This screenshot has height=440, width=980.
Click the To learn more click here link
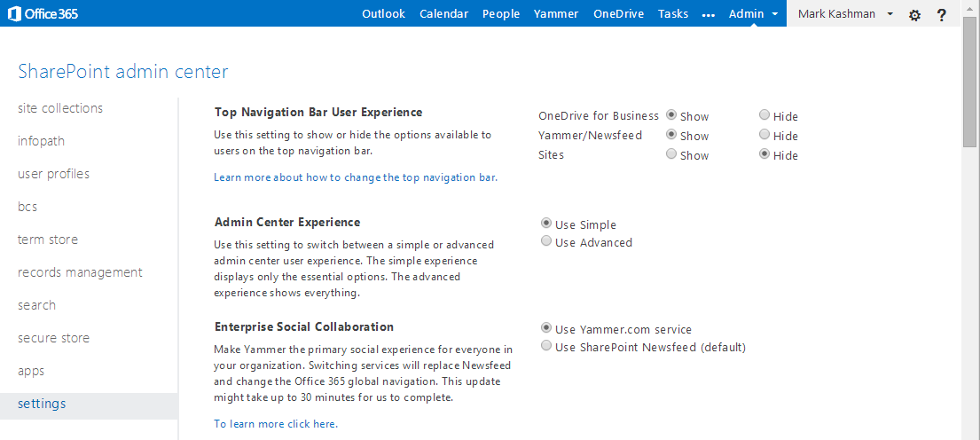tap(276, 424)
